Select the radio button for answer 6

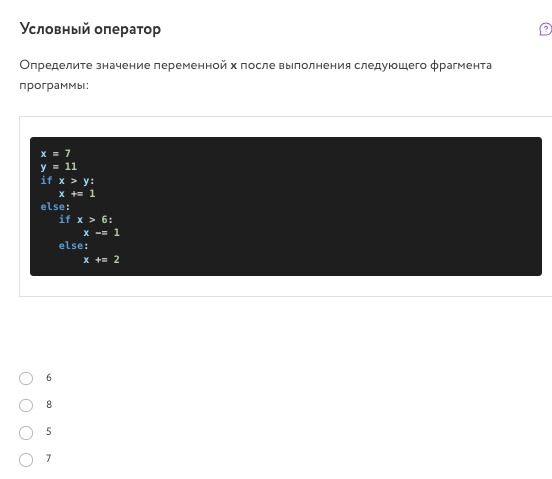pyautogui.click(x=26, y=378)
